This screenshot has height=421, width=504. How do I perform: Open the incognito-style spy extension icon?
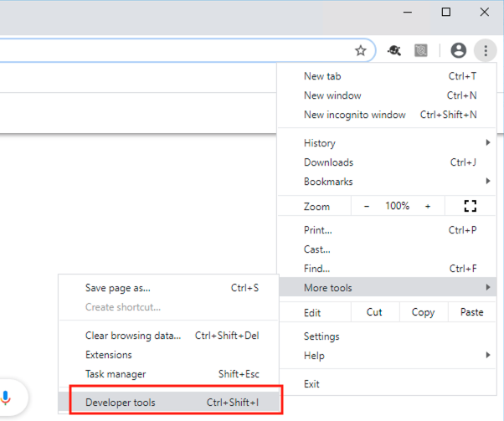coord(394,50)
